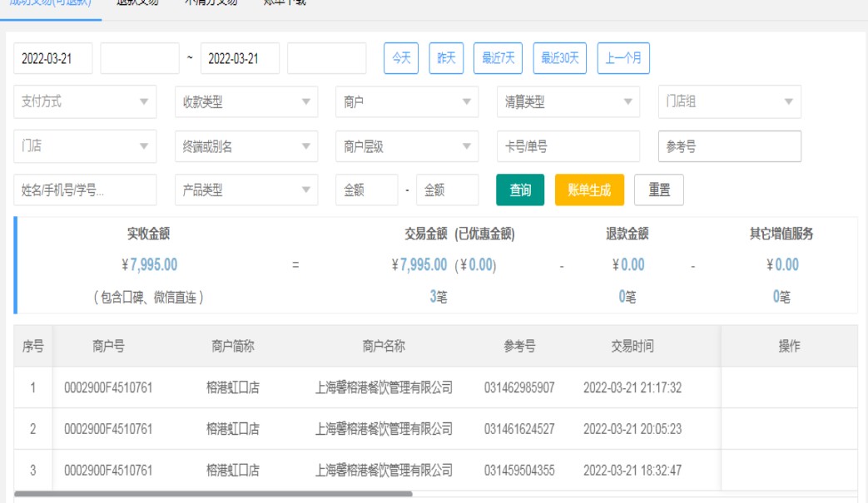Open the 支付方式 dropdown
Screen dimensions: 868x503
click(85, 102)
